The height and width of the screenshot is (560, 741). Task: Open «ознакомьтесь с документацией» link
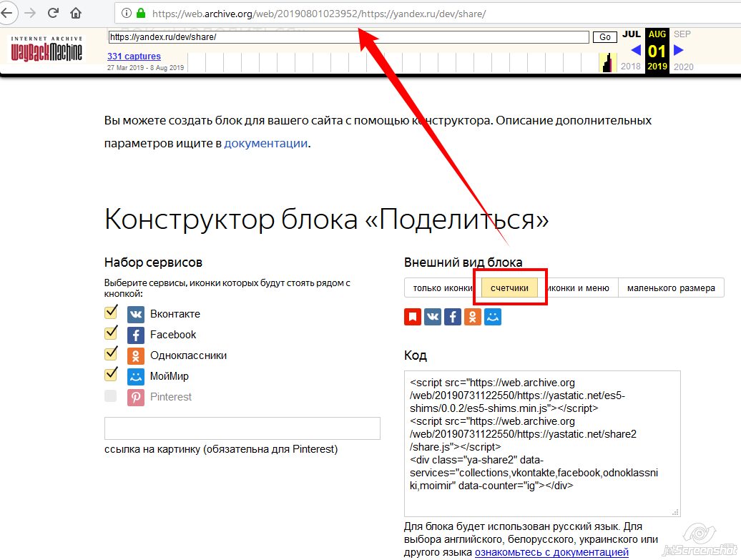pyautogui.click(x=551, y=552)
